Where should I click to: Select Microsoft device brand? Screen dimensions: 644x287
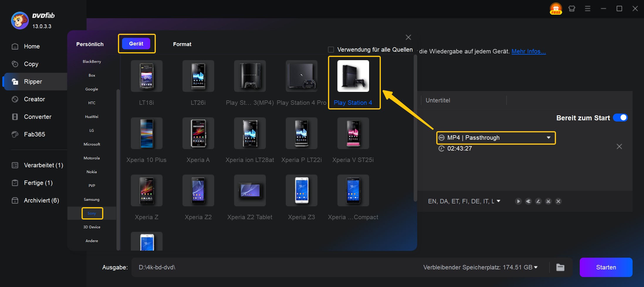point(92,144)
